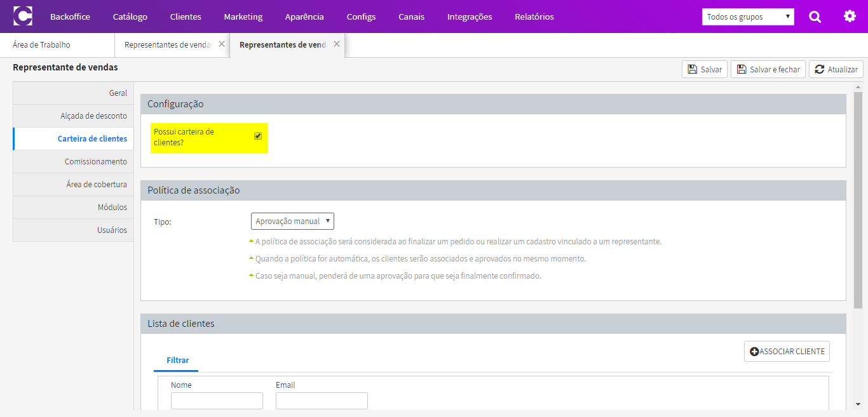The height and width of the screenshot is (417, 868).
Task: Open the Canais menu
Action: click(412, 17)
